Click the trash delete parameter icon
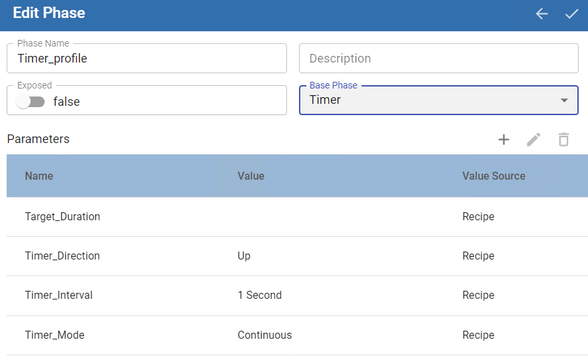 pos(563,139)
